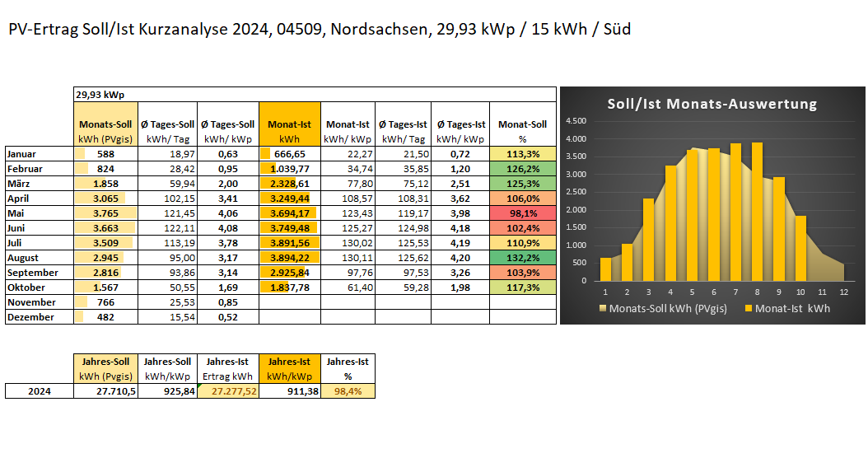Click the 106,0% cell for April
The height and width of the screenshot is (458, 868).
point(523,199)
